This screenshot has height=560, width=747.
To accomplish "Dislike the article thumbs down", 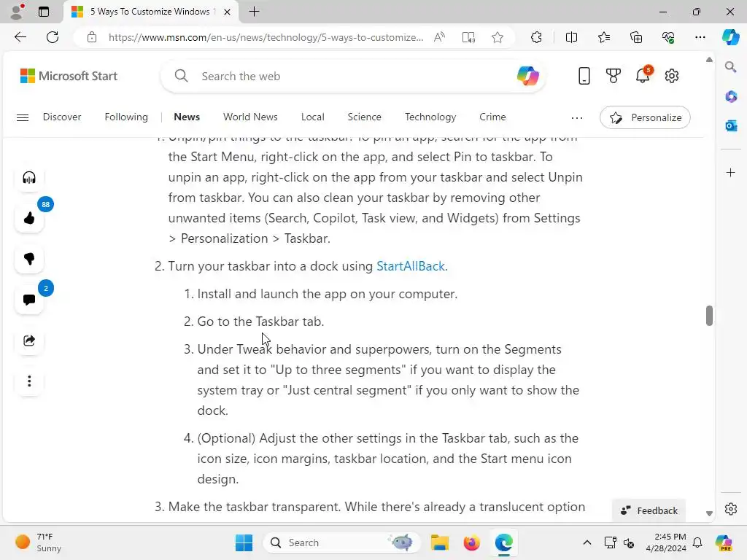I will coord(29,259).
